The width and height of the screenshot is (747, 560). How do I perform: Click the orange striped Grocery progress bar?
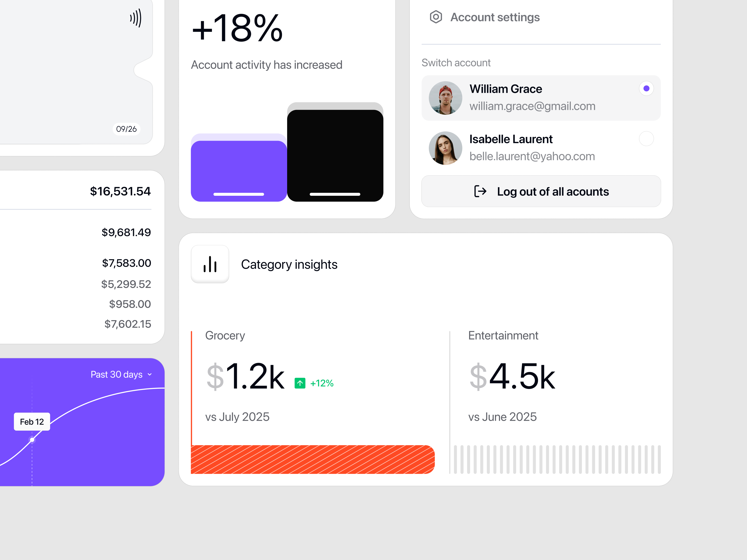point(313,459)
